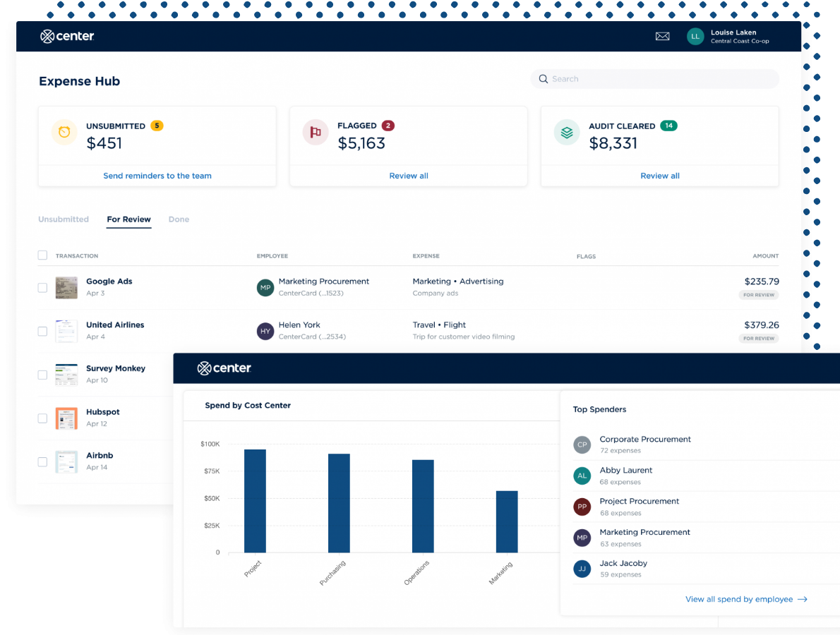Check the Google Ads transaction checkbox

tap(42, 288)
